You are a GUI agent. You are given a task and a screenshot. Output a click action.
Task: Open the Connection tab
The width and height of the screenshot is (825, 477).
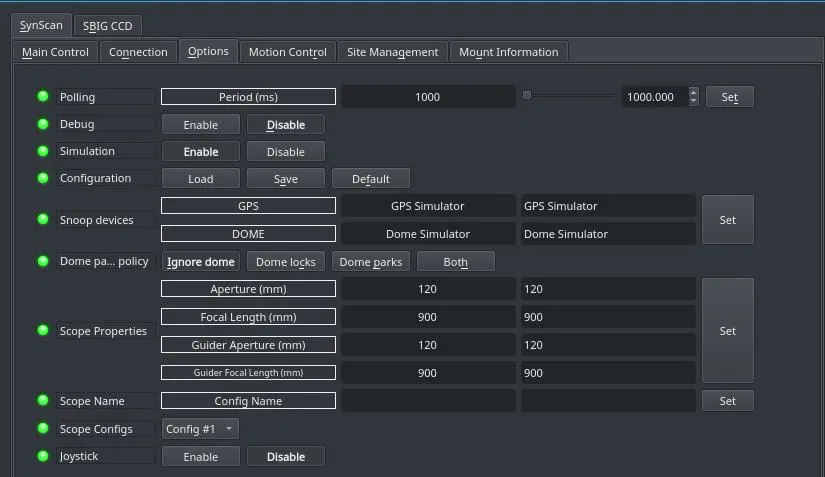pos(138,52)
